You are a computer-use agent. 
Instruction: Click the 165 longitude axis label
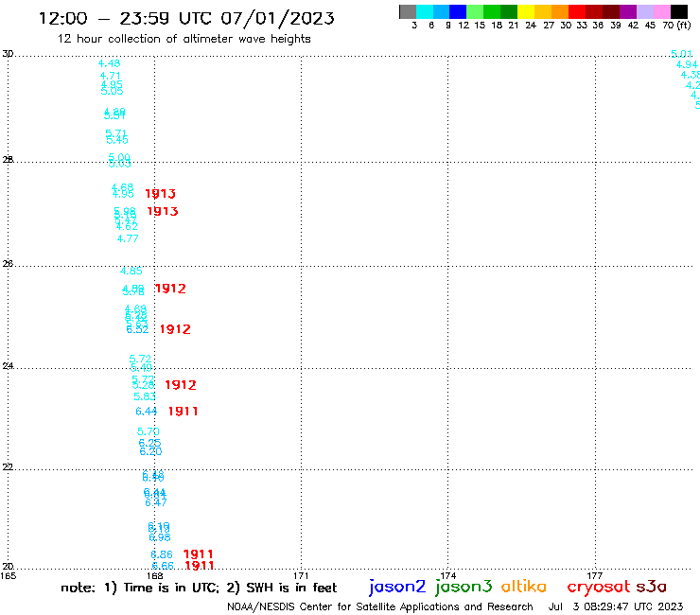(8, 575)
